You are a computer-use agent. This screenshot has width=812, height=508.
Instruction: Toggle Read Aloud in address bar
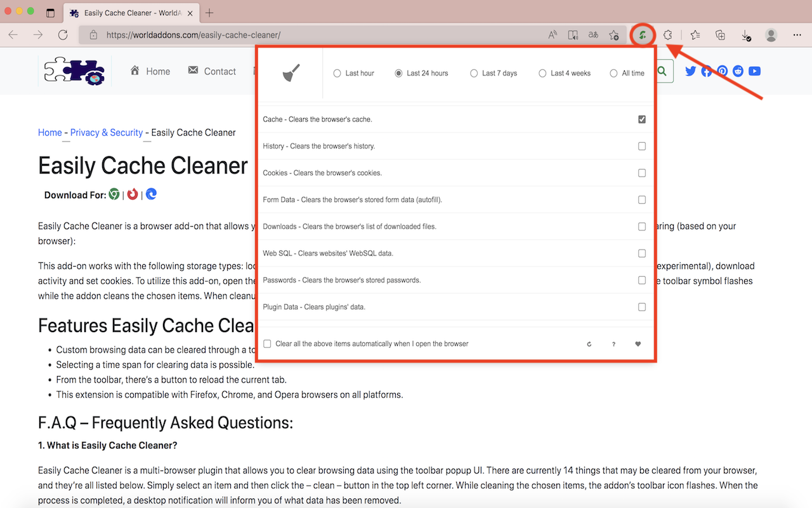coord(553,35)
